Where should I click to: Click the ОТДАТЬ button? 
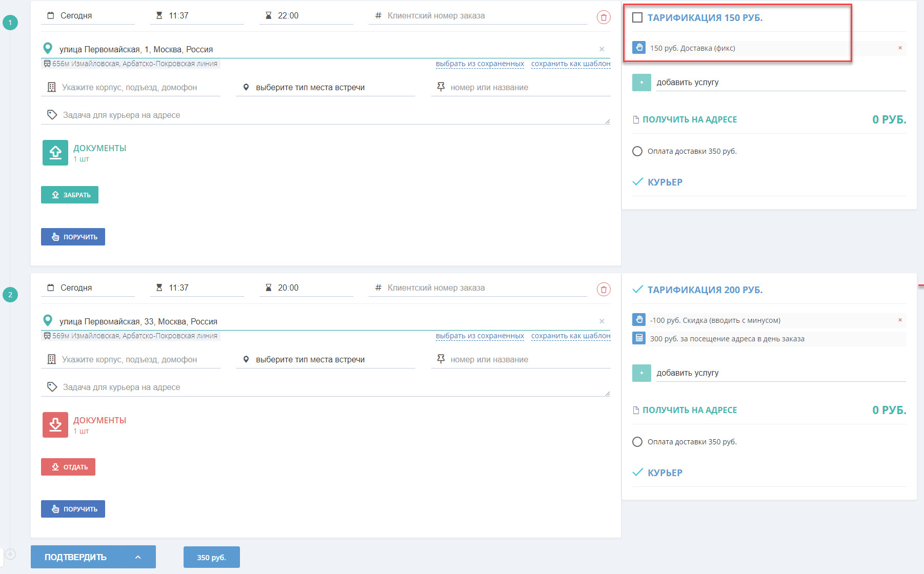68,467
